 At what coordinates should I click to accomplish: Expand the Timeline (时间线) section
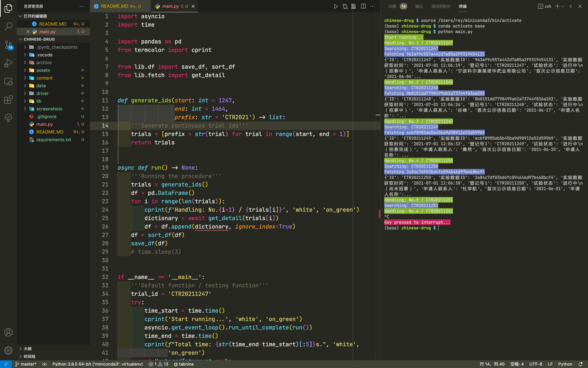pyautogui.click(x=53, y=356)
